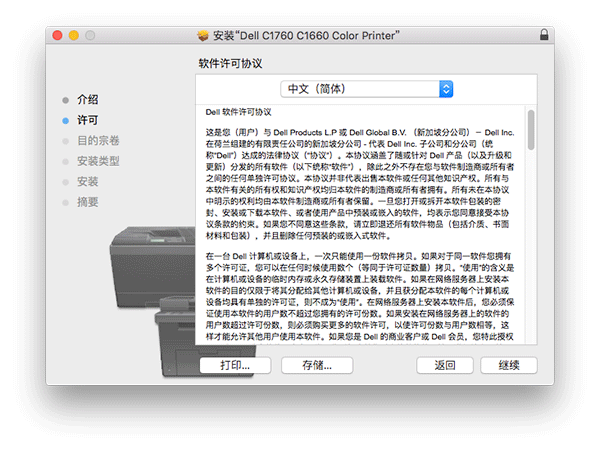The height and width of the screenshot is (451, 600).
Task: Click the gray bullet next to 介绍
Action: (x=65, y=100)
